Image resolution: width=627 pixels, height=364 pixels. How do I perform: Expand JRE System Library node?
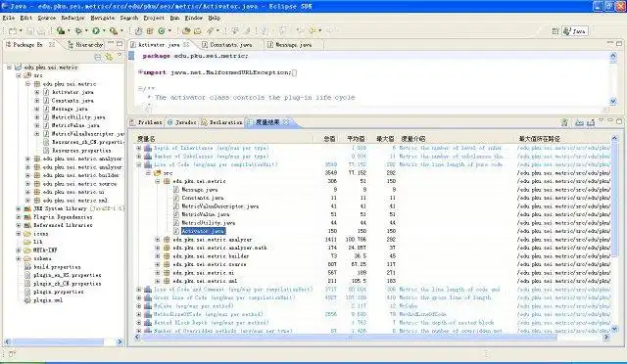[19, 208]
